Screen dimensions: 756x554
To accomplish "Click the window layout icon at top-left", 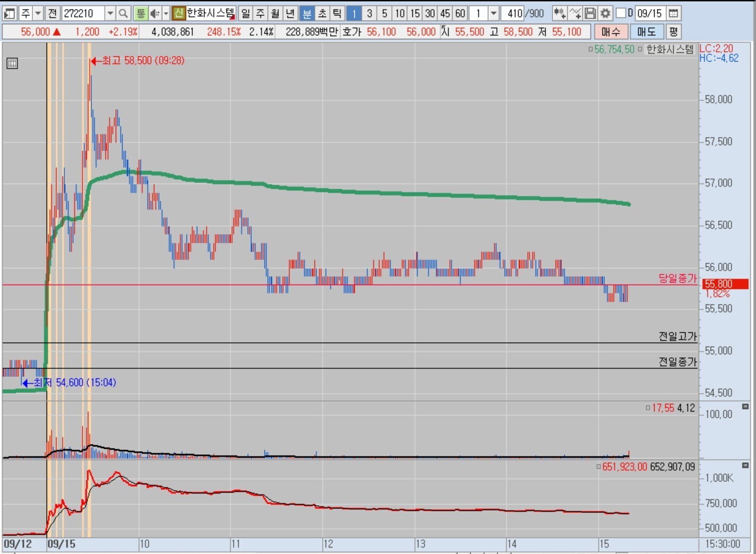I will point(10,13).
